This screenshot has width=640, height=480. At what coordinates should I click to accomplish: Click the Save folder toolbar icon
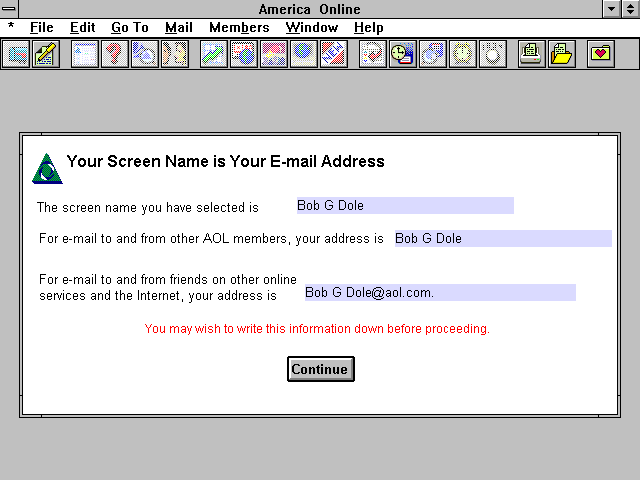562,54
